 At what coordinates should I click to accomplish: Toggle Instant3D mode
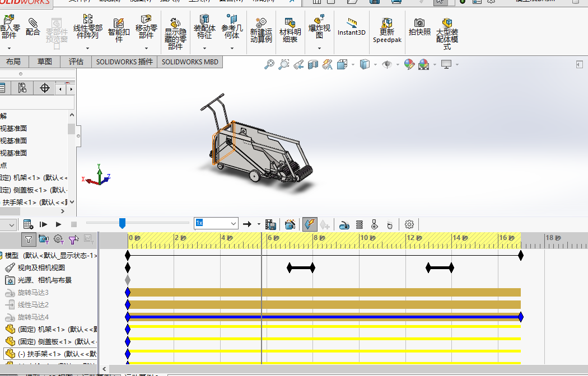point(351,27)
